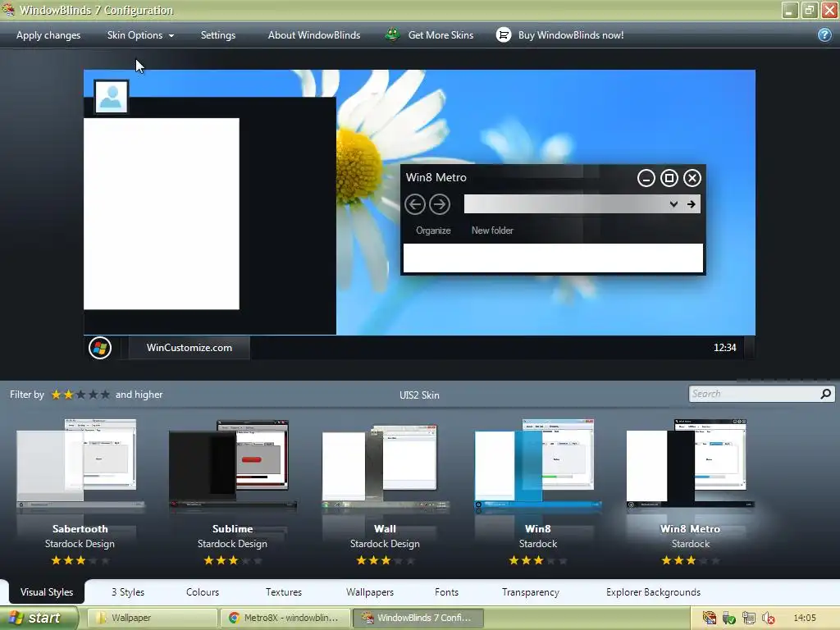The image size is (840, 630).
Task: Select the Wall skin thumbnail
Action: point(385,466)
